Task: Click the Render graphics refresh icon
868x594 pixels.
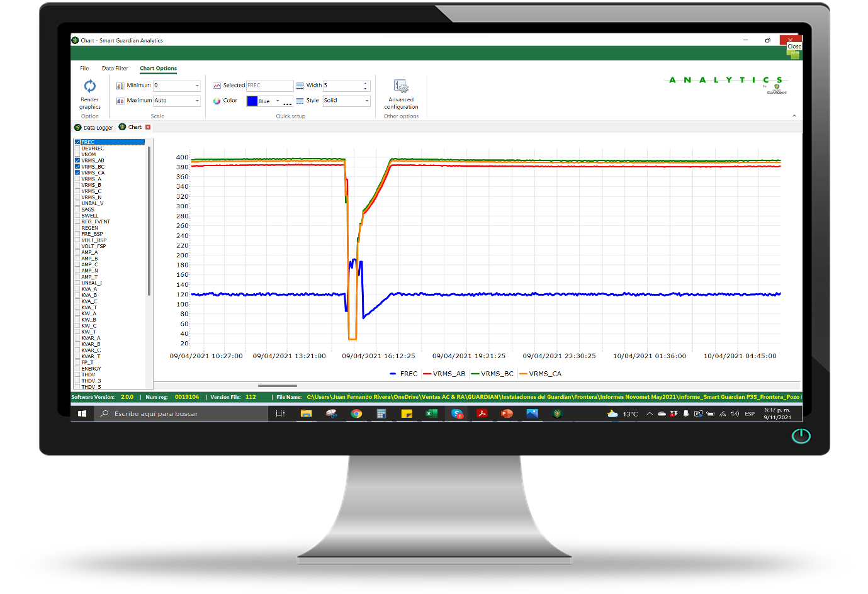Action: [x=90, y=86]
